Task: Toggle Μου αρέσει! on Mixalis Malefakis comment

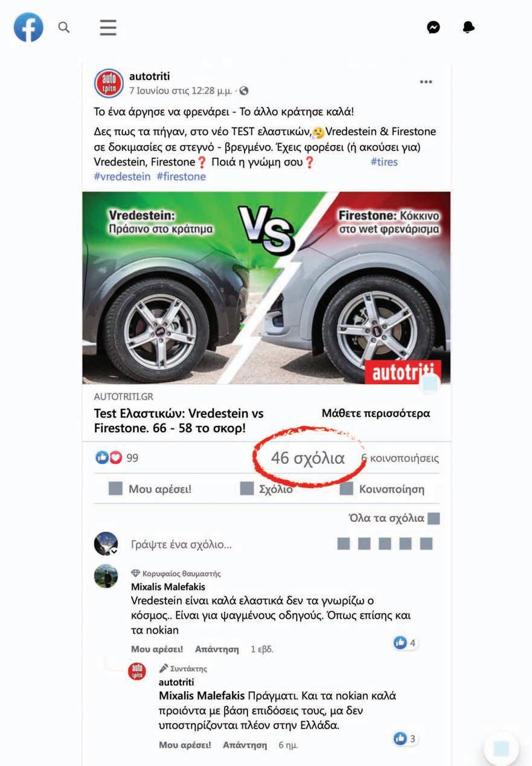Action: [x=157, y=649]
